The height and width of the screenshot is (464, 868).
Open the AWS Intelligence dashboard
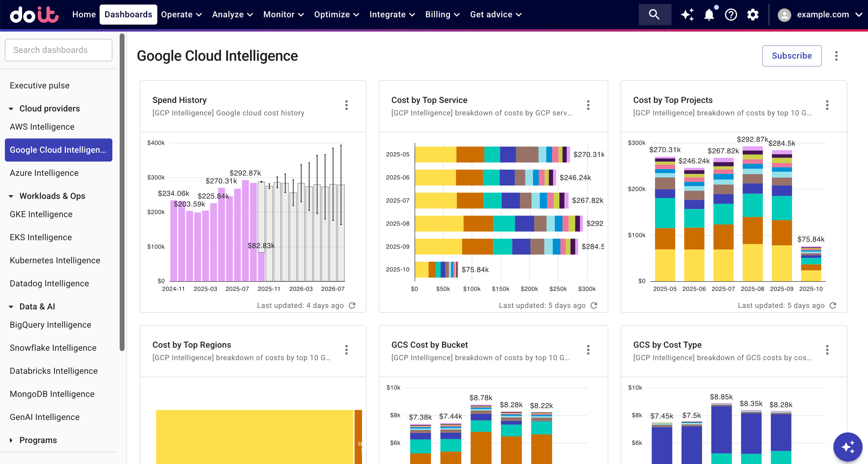42,127
